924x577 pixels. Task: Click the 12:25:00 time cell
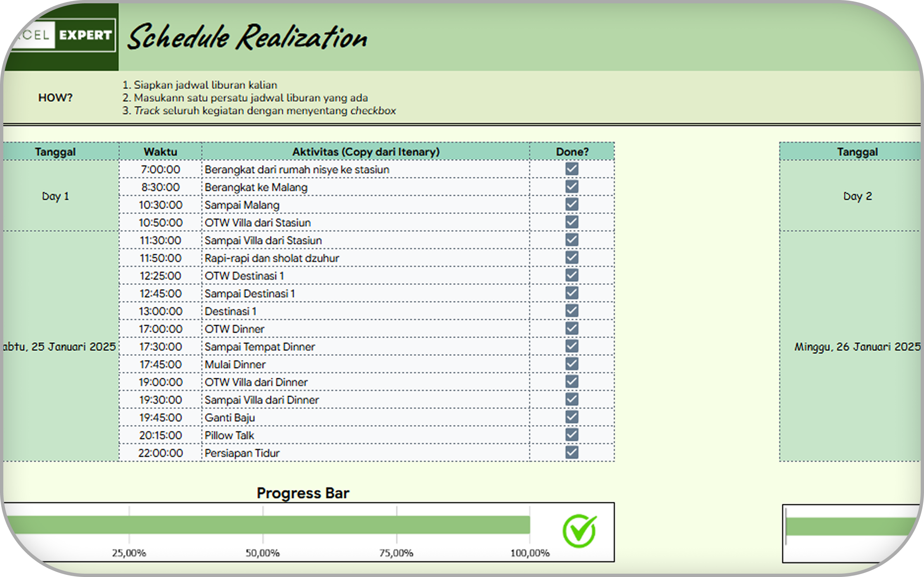(160, 276)
